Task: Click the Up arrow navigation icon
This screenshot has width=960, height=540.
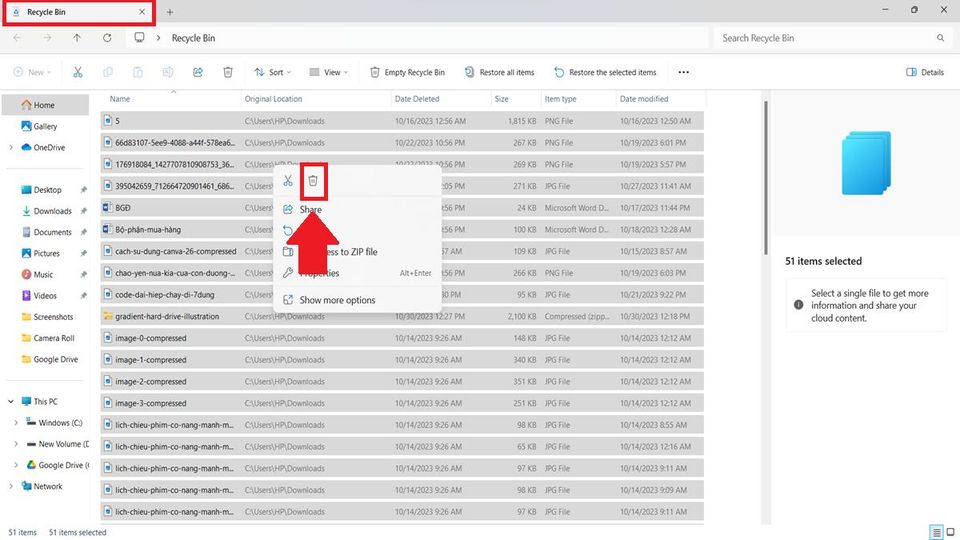Action: pyautogui.click(x=77, y=38)
